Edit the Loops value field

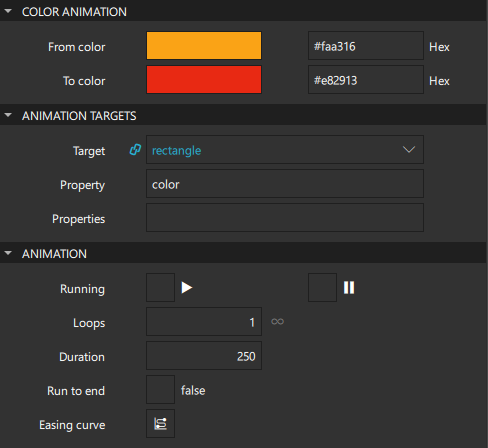tap(204, 322)
